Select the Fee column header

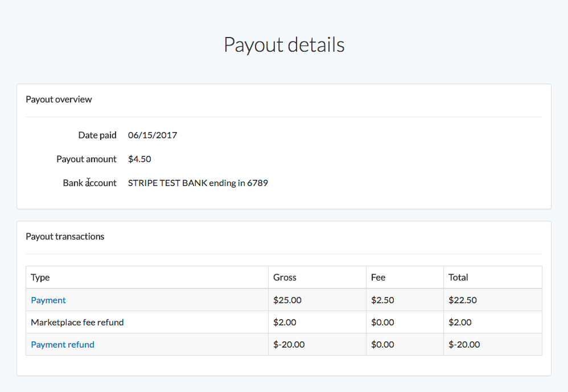(x=377, y=277)
